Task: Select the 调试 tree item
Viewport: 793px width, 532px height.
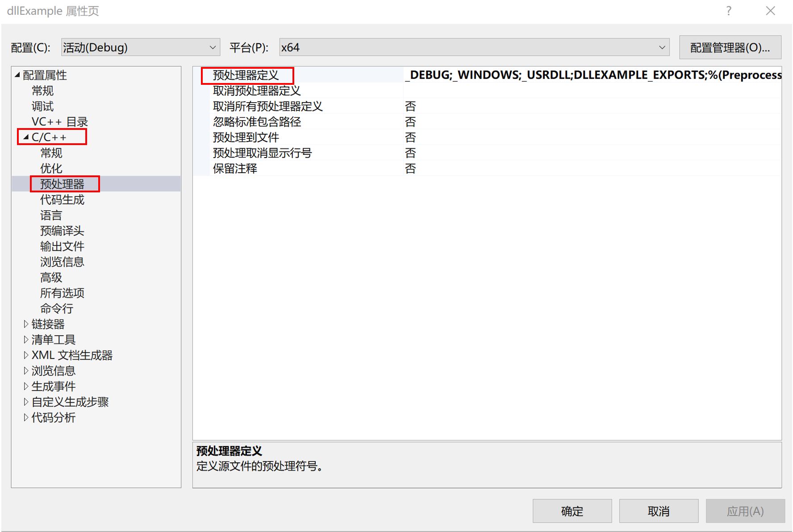Action: [42, 106]
